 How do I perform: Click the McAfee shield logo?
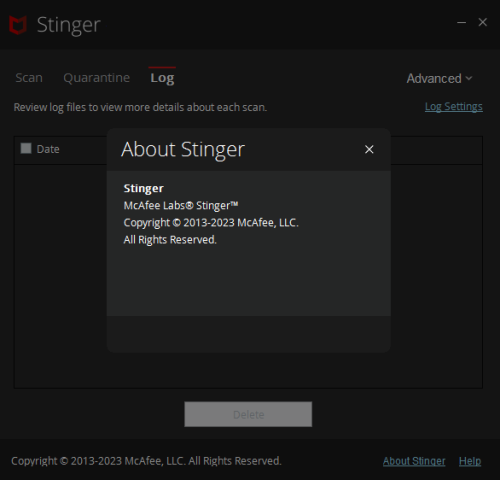[x=18, y=25]
